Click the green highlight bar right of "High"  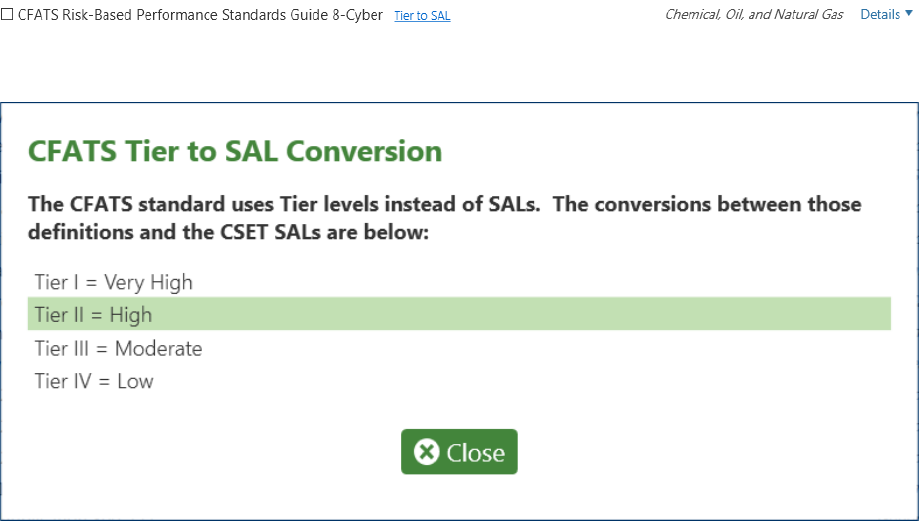[520, 314]
